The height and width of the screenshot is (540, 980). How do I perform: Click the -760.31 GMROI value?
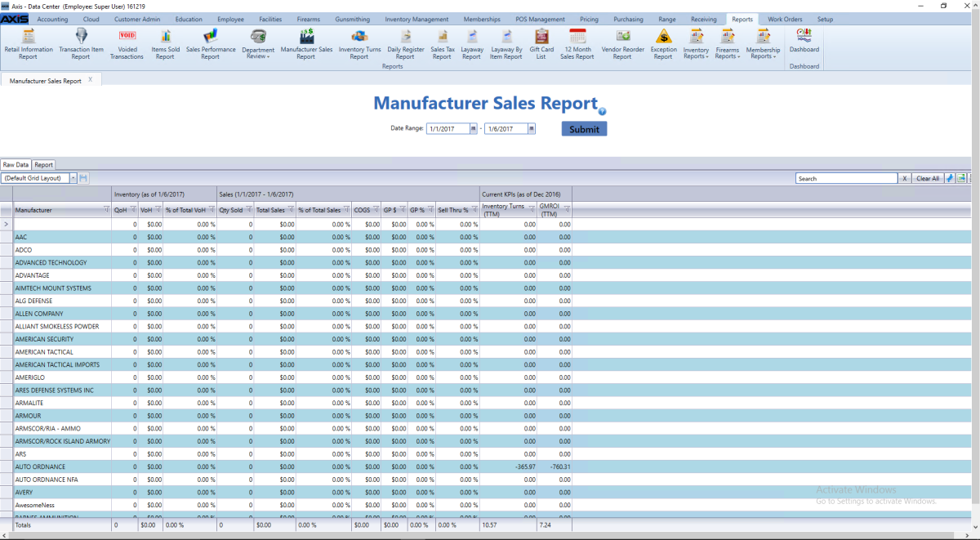pyautogui.click(x=559, y=466)
